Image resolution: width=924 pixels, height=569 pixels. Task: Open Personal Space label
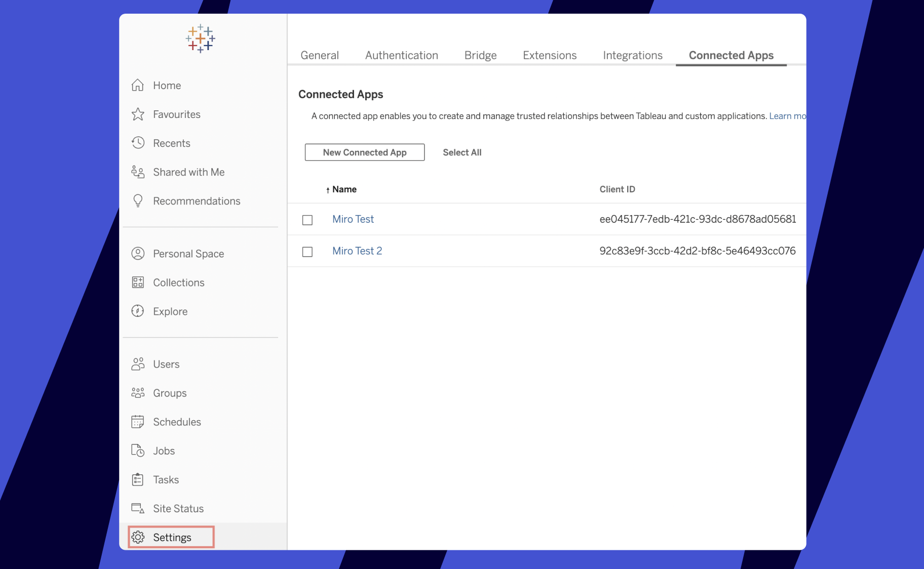188,254
